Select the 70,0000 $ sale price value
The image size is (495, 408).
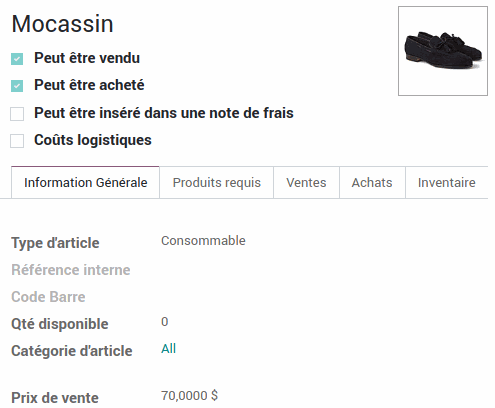point(189,396)
